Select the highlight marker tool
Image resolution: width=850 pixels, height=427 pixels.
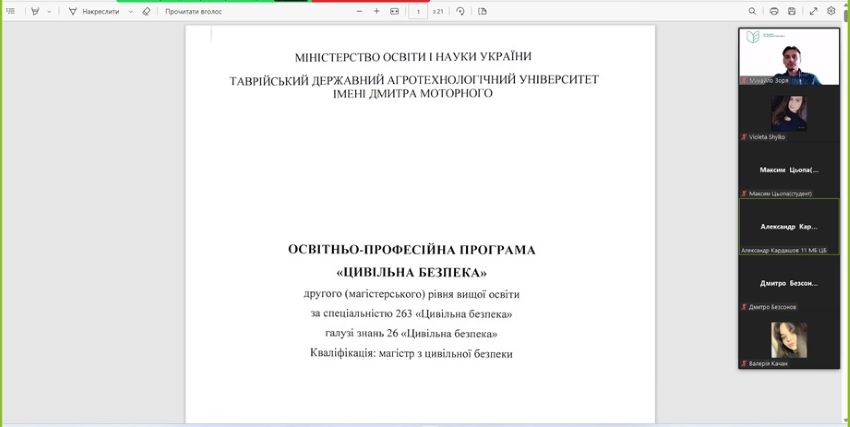tap(36, 11)
